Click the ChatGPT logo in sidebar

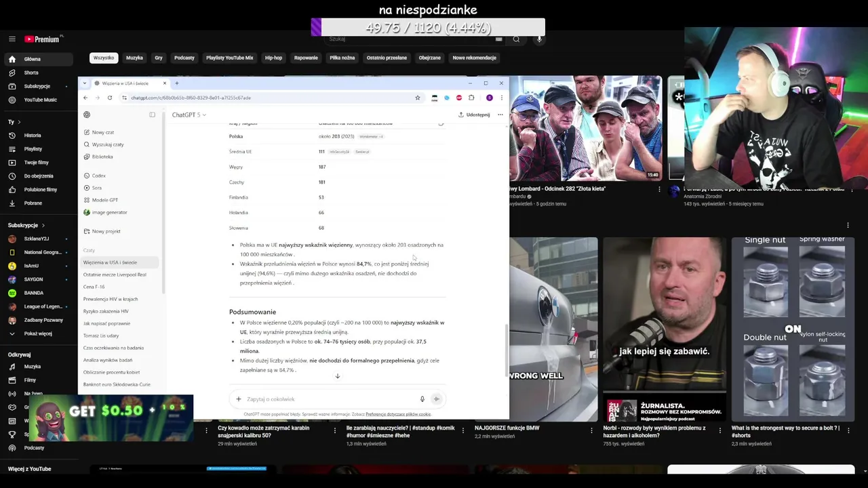87,115
